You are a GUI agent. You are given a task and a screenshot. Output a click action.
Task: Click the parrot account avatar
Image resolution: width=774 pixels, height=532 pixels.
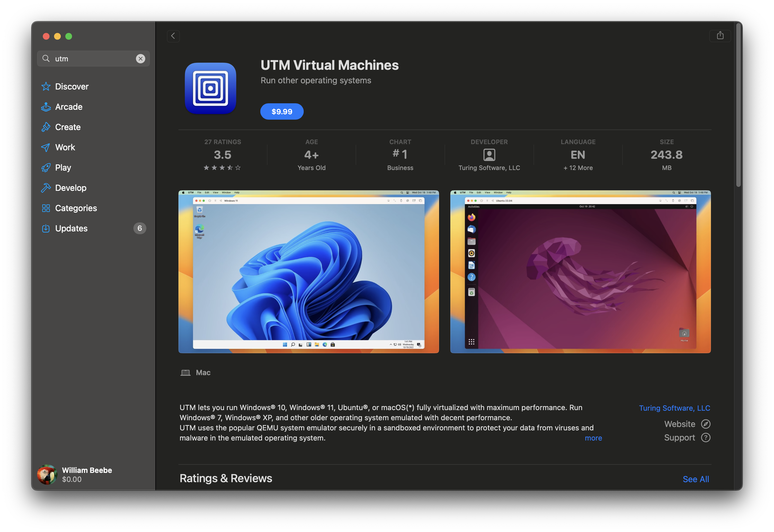click(x=47, y=474)
